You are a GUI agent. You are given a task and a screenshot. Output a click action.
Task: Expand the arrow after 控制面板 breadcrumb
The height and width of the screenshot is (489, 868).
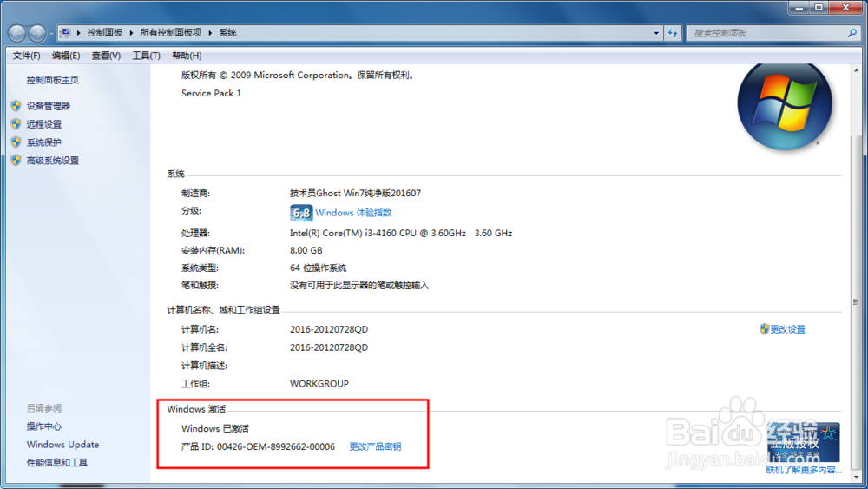pyautogui.click(x=131, y=33)
